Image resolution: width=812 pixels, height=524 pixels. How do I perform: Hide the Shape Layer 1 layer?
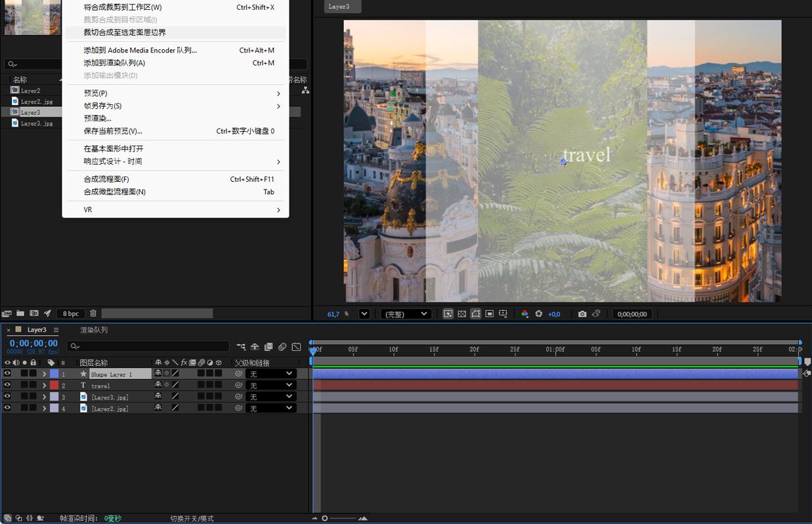(7, 374)
